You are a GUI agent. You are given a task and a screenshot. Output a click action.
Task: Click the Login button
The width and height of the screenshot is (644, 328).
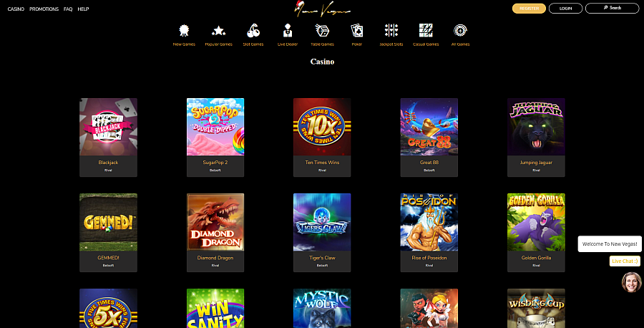point(565,8)
